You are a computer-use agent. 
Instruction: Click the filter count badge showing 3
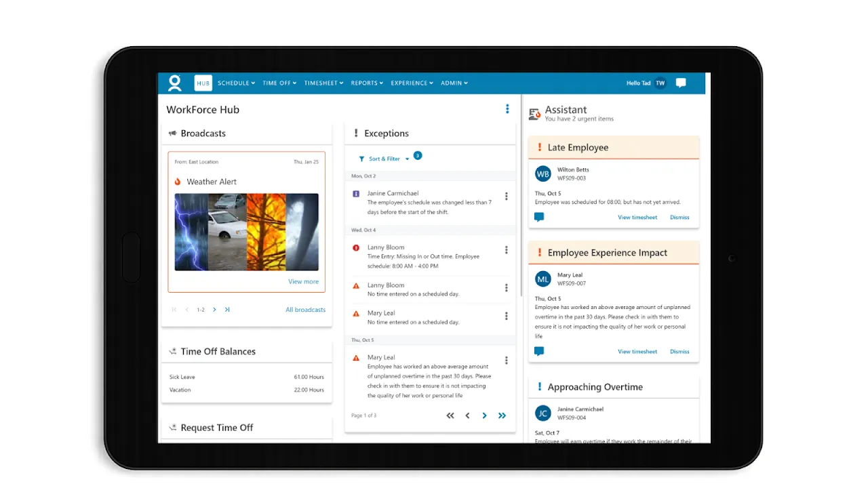[418, 155]
